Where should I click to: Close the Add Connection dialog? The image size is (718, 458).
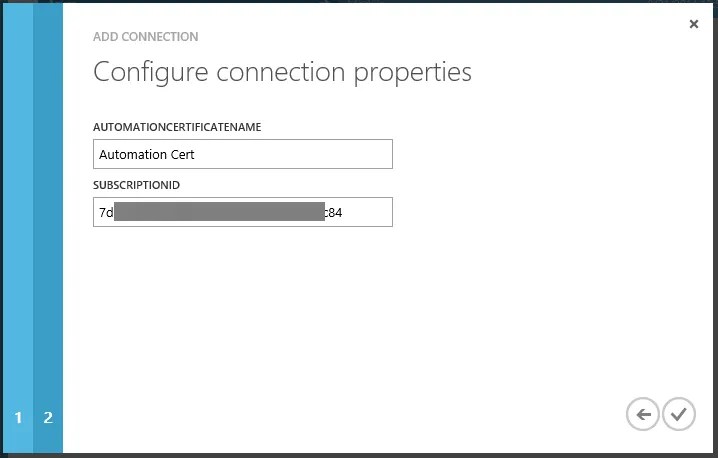tap(694, 24)
